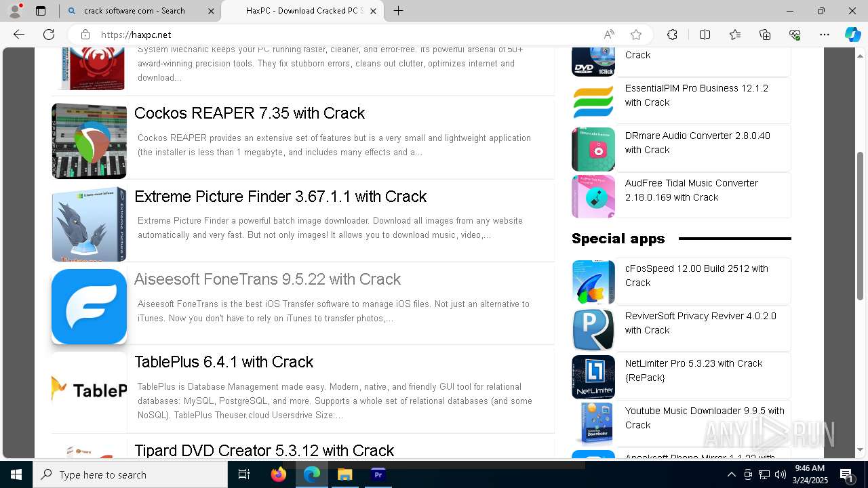Open the Extensions puzzle icon
The image size is (868, 488).
coord(672,35)
